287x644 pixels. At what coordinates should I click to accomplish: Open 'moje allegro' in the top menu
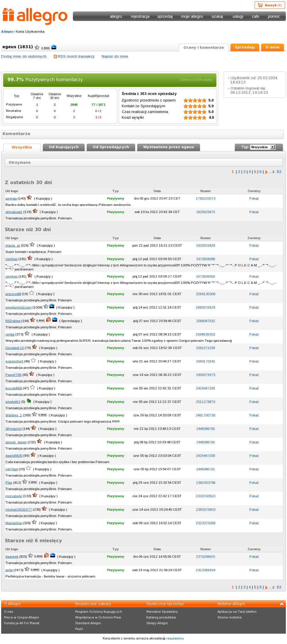192,16
